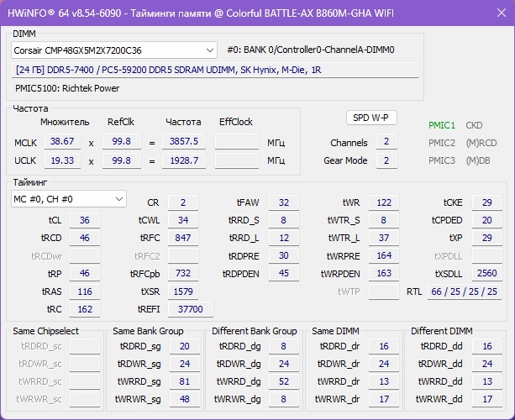The image size is (515, 420).
Task: Select the tRFCpb value 732
Action: coord(183,273)
